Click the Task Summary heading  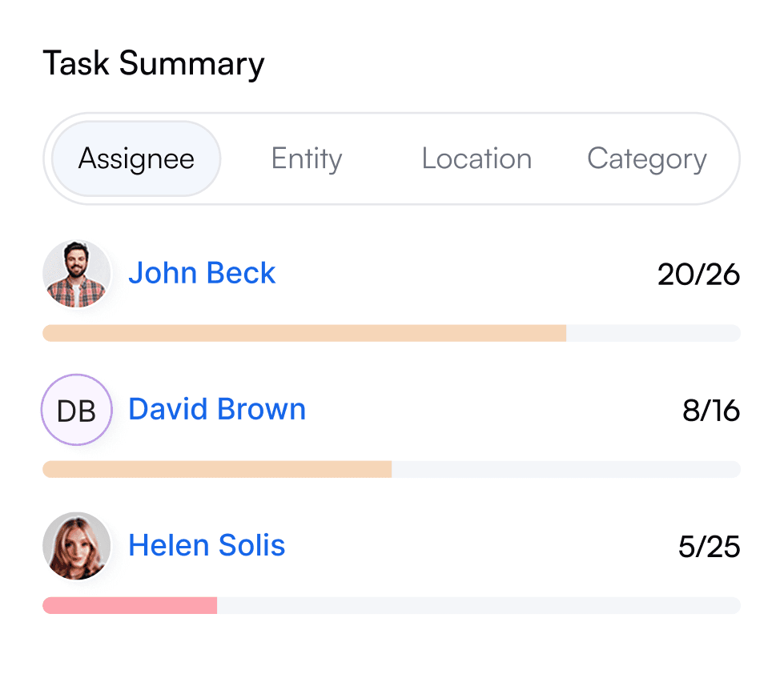154,63
